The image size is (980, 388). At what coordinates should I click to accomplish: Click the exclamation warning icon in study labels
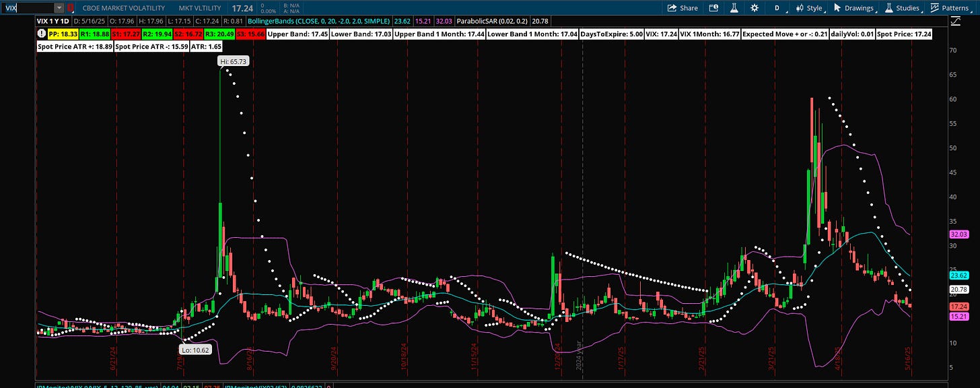[41, 33]
